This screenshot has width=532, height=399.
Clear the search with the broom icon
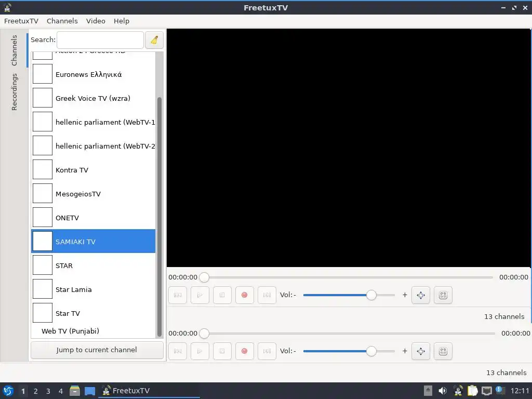tap(154, 40)
